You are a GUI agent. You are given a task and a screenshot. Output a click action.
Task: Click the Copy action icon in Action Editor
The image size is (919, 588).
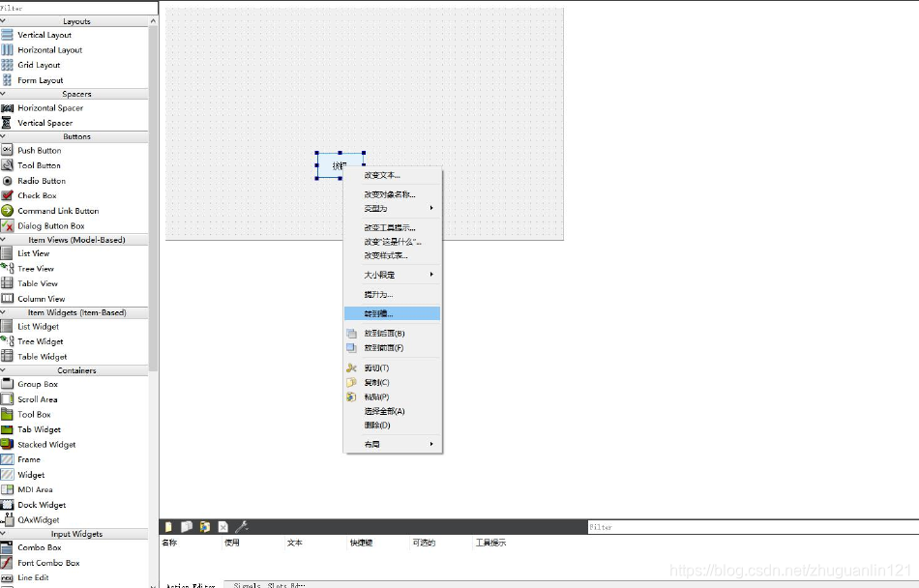(187, 527)
